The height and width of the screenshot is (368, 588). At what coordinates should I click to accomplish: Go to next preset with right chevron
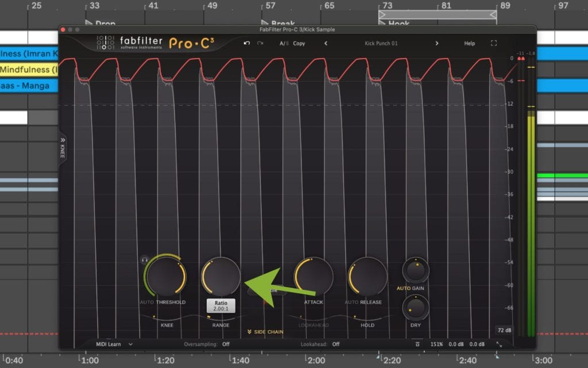pyautogui.click(x=436, y=43)
